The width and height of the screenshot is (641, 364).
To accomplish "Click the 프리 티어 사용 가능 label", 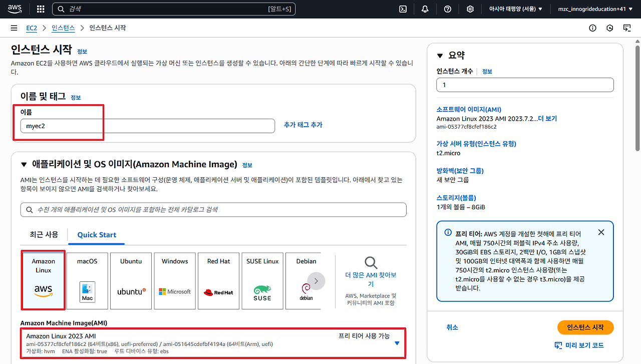I will tap(364, 336).
